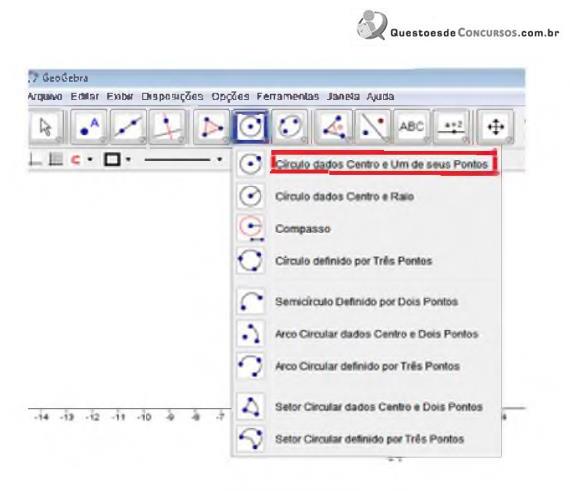Select the ABC Insert Text tool

coord(412,127)
